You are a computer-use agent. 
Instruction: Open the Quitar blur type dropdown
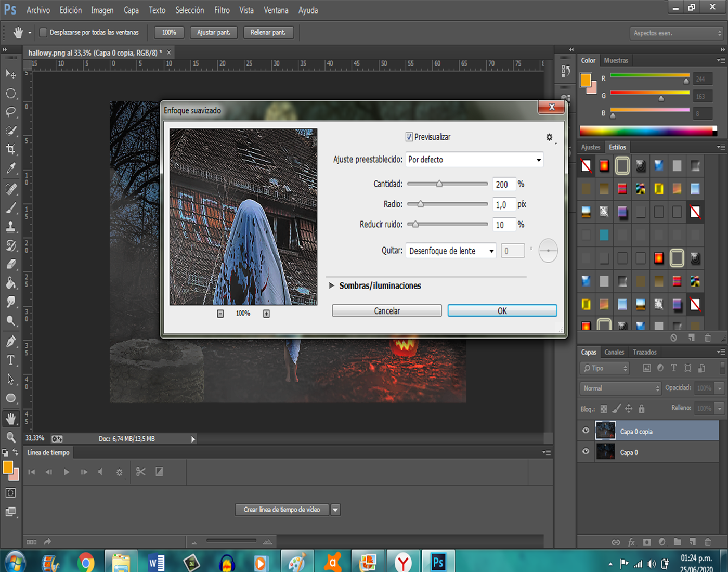451,251
